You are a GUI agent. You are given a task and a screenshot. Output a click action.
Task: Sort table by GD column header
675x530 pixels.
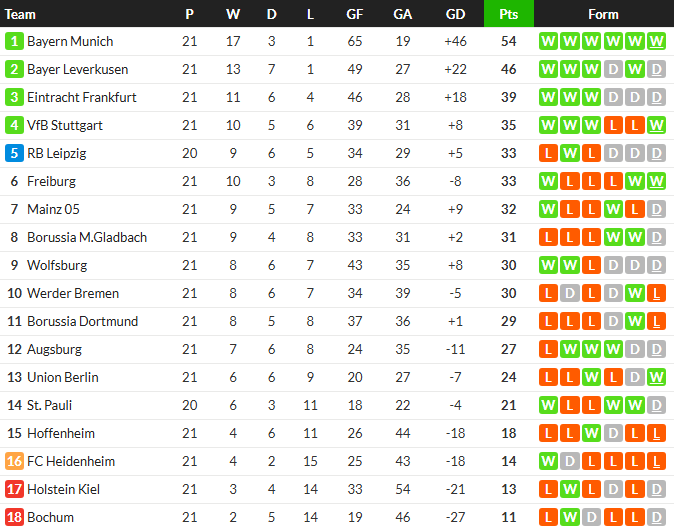click(x=455, y=14)
